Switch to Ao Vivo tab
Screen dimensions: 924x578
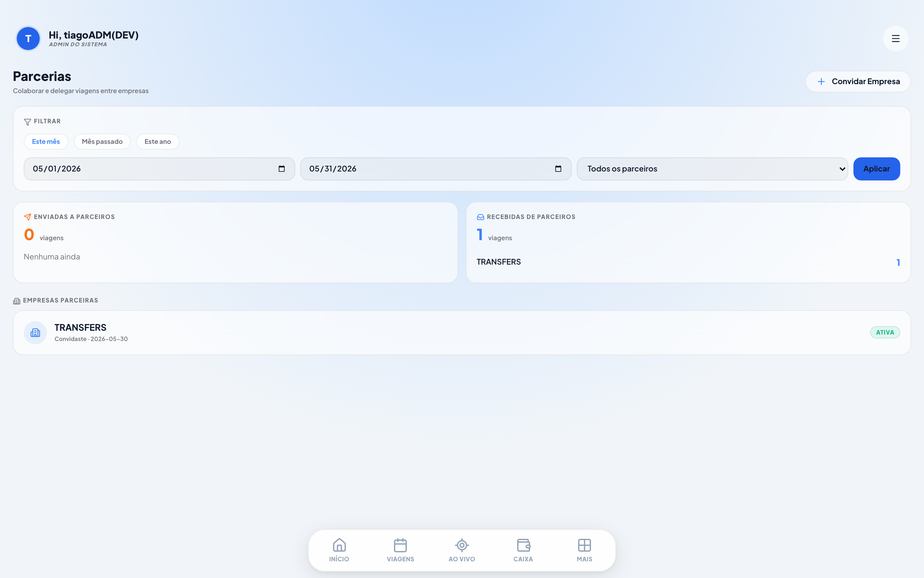[x=462, y=550]
